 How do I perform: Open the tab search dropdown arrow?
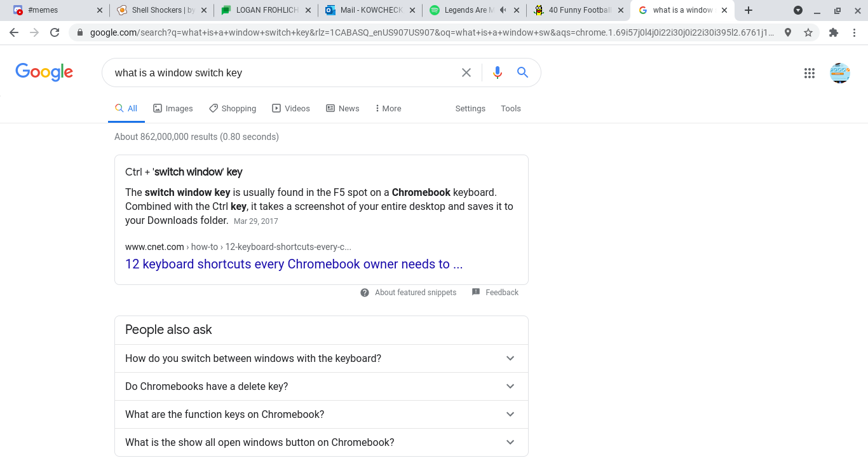click(x=798, y=10)
